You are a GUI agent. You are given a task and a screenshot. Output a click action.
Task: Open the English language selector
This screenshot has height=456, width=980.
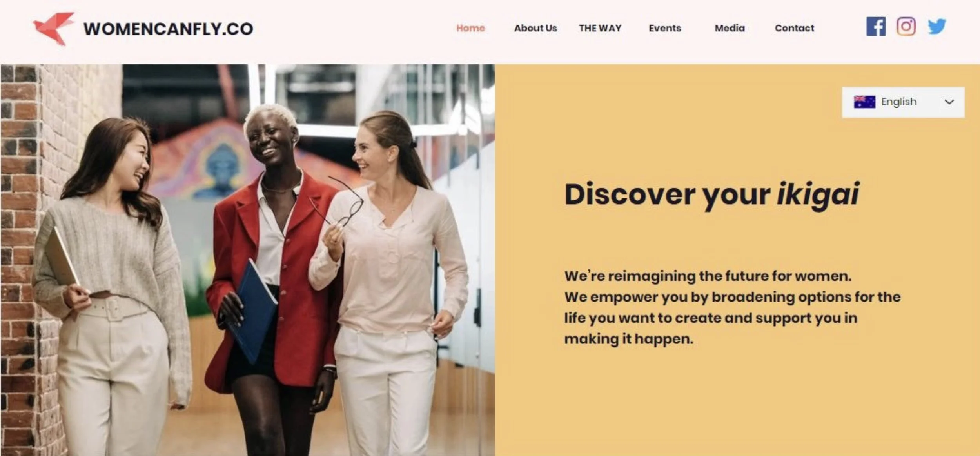click(x=903, y=102)
